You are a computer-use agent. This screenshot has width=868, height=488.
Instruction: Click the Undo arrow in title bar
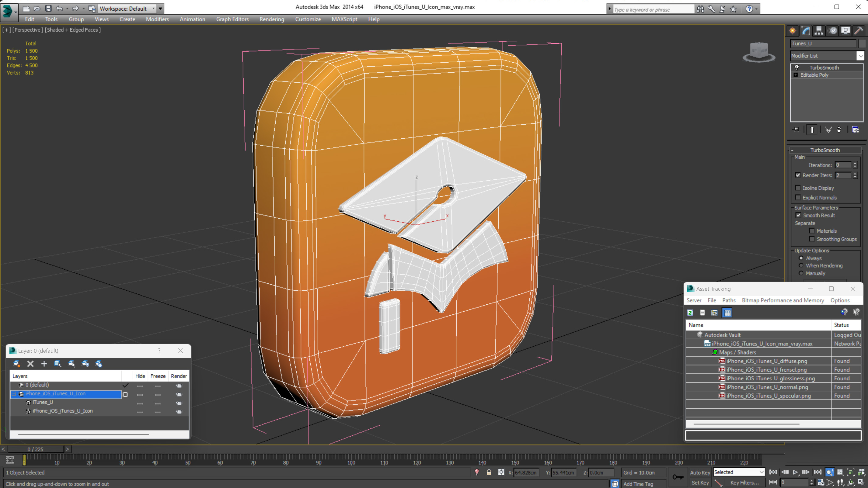point(59,9)
